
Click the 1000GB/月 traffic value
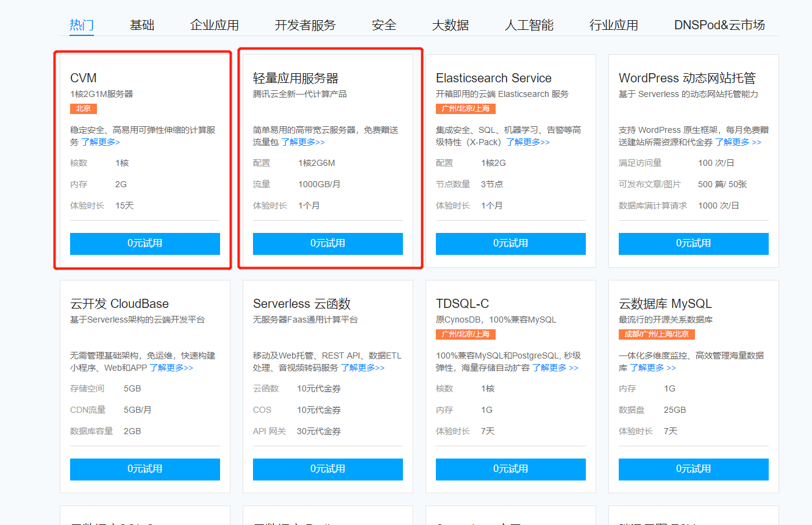(x=319, y=184)
